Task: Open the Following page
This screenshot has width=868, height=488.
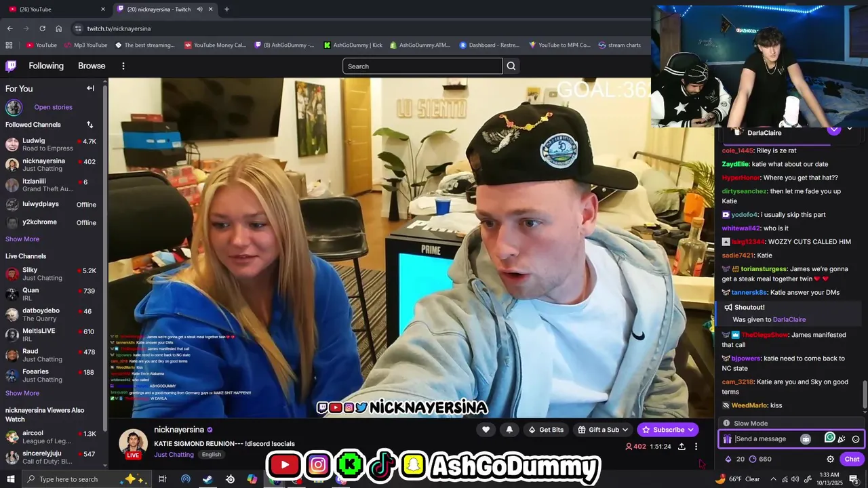Action: click(x=46, y=66)
